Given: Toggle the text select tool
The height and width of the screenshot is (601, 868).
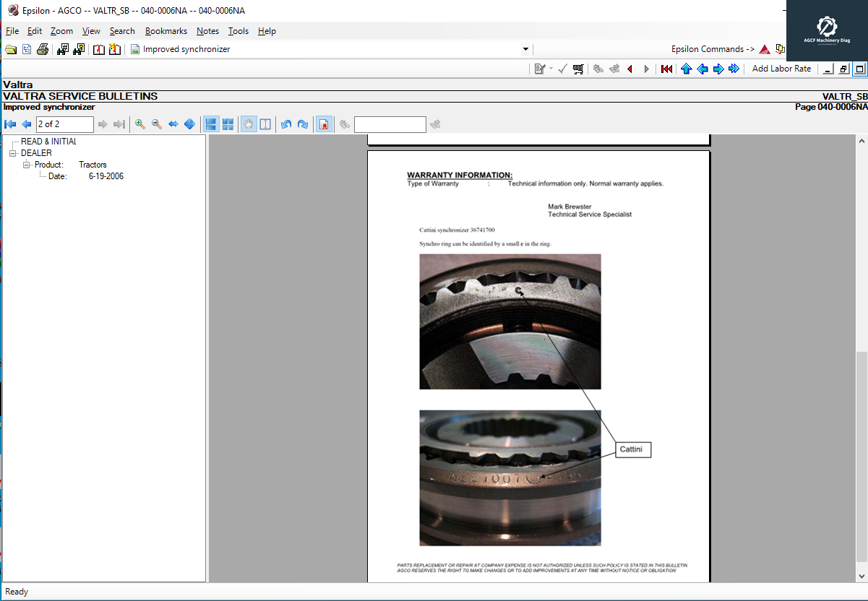Looking at the screenshot, I should (265, 124).
